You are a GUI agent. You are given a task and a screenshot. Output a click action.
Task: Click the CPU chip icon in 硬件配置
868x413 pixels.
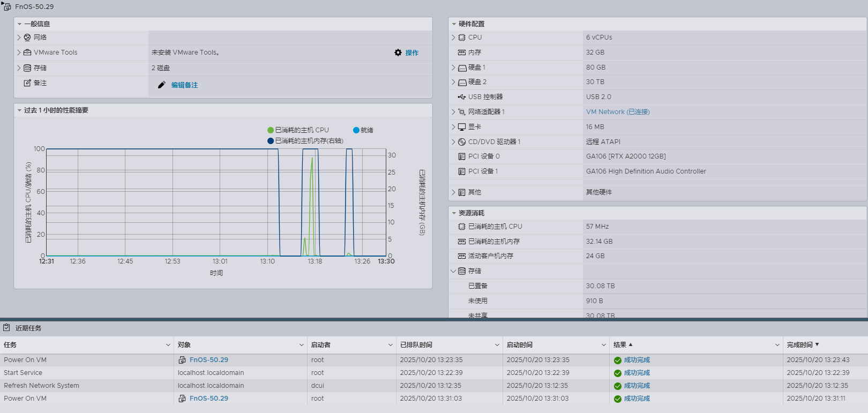462,37
